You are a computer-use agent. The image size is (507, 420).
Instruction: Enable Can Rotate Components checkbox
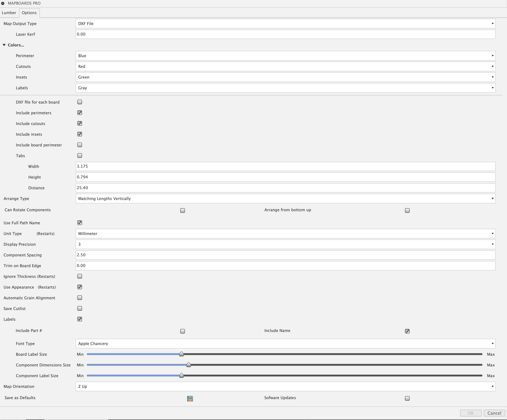click(183, 211)
